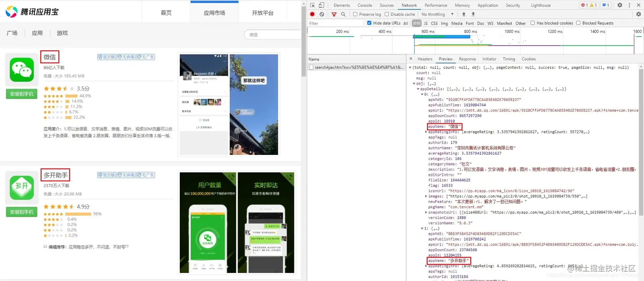Click the 官方版 badge on the 多开助手 entry
Screen dimensions: 644x281
(x=106, y=175)
